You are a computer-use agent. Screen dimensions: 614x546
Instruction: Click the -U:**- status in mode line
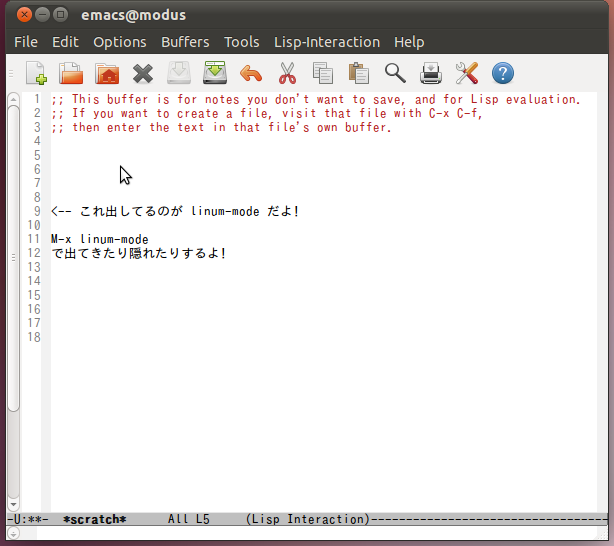28,519
